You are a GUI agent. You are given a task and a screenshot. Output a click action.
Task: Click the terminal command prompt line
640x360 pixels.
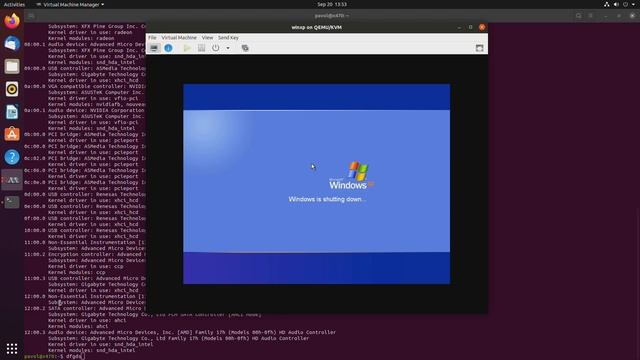pyautogui.click(x=55, y=356)
